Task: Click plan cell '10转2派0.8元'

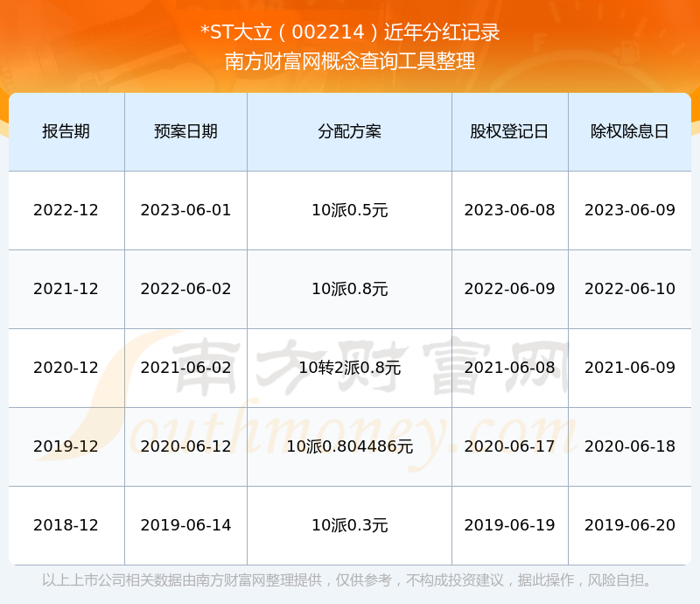Action: pyautogui.click(x=349, y=368)
